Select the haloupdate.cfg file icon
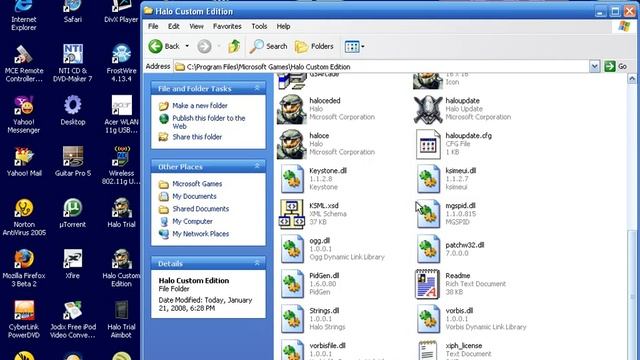Screen dimensions: 640x360 [428, 144]
